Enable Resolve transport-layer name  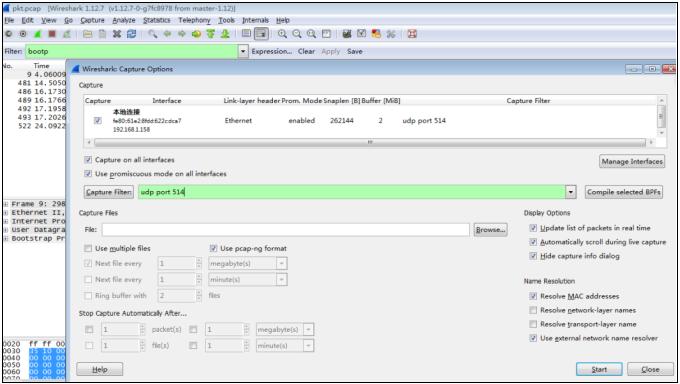533,324
